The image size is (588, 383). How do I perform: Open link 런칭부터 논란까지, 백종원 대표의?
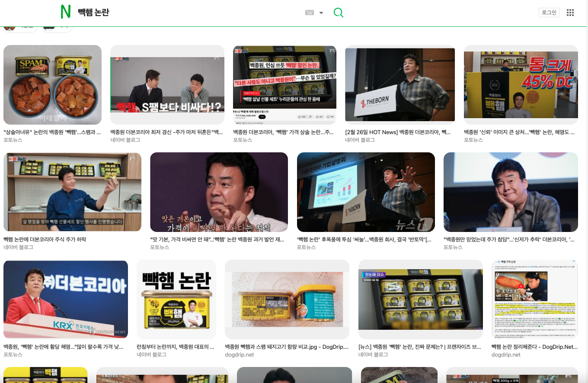pos(176,347)
